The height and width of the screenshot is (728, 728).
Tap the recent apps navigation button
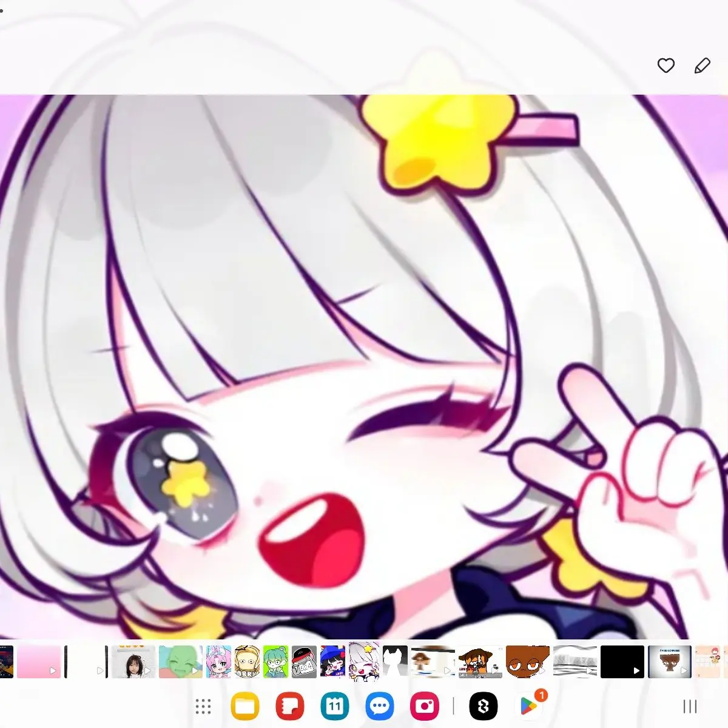click(690, 706)
